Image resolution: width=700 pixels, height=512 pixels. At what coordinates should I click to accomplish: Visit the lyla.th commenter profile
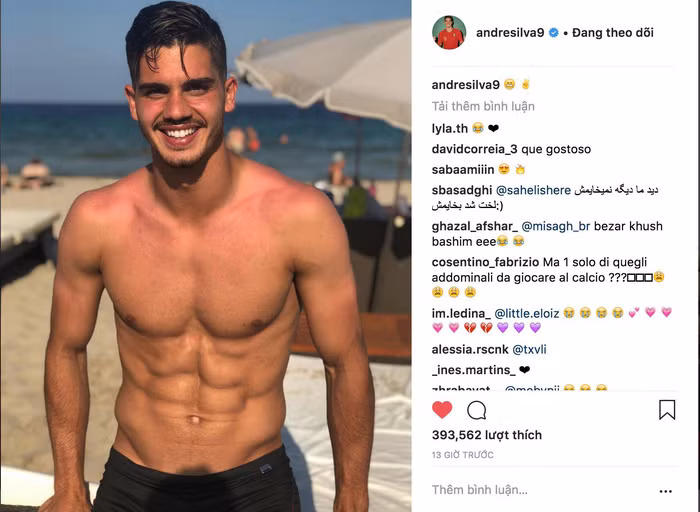tap(450, 129)
